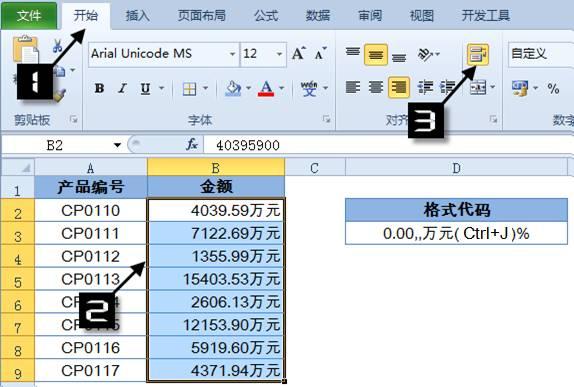The width and height of the screenshot is (574, 387).
Task: Switch to the 数据 ribbon tab
Action: pos(318,15)
